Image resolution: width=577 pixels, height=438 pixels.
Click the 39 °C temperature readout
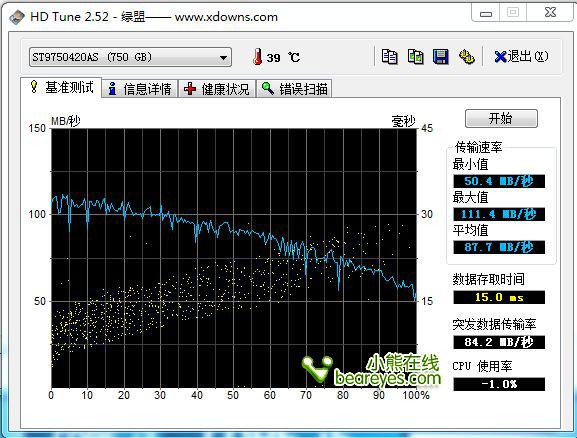point(283,57)
